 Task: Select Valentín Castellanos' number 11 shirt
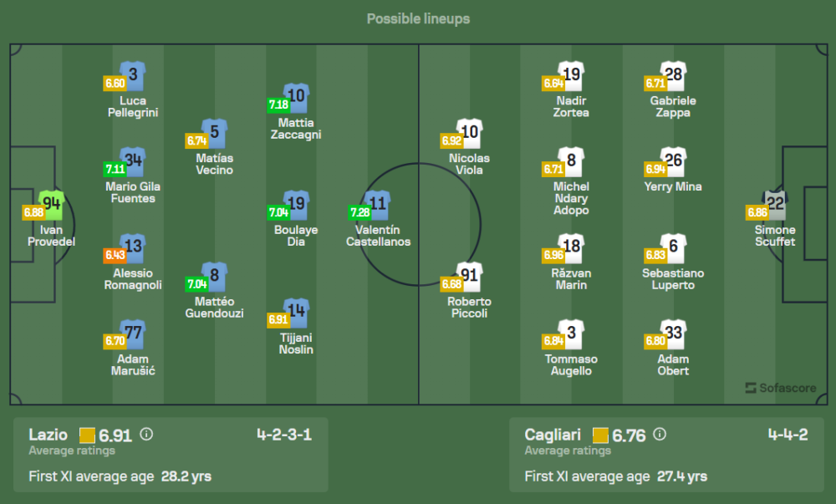378,205
